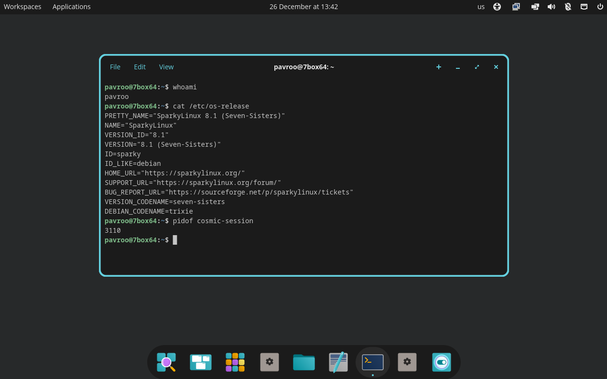The height and width of the screenshot is (379, 607).
Task: Click the HOME_URL sparkylinux.org line
Action: click(x=175, y=173)
